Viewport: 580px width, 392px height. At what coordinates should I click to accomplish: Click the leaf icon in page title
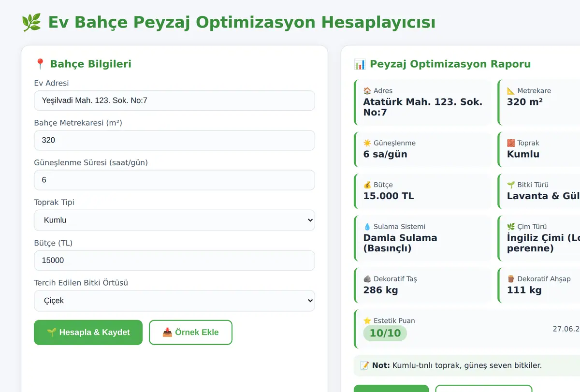click(32, 22)
